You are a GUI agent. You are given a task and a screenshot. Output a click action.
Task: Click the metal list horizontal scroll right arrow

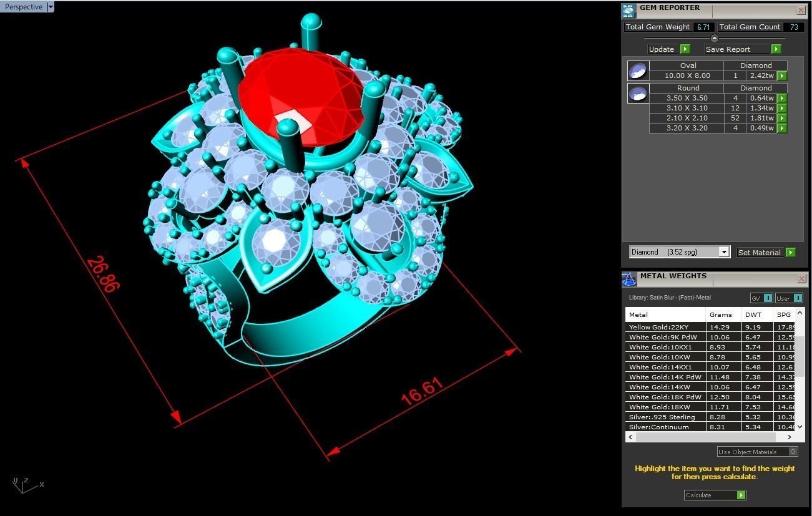[x=789, y=437]
